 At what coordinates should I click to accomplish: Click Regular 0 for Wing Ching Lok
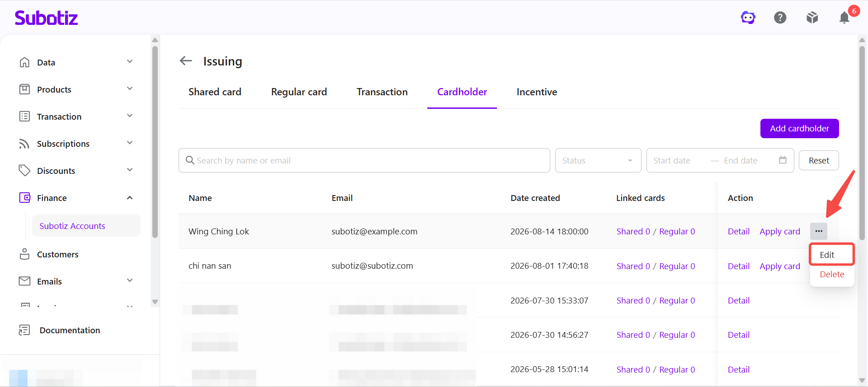(x=677, y=231)
